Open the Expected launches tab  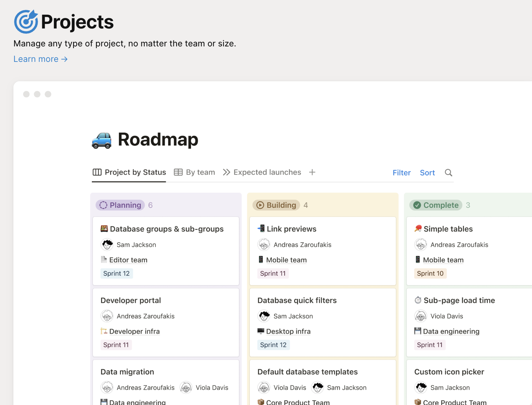[262, 172]
